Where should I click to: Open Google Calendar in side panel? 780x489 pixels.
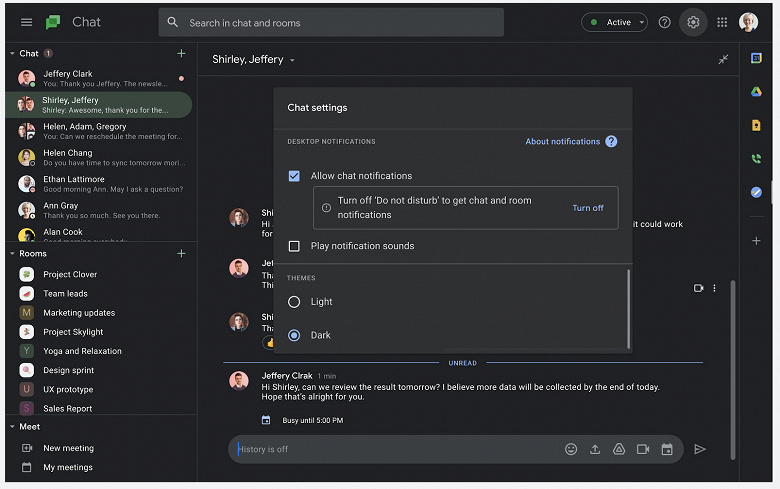coord(756,58)
